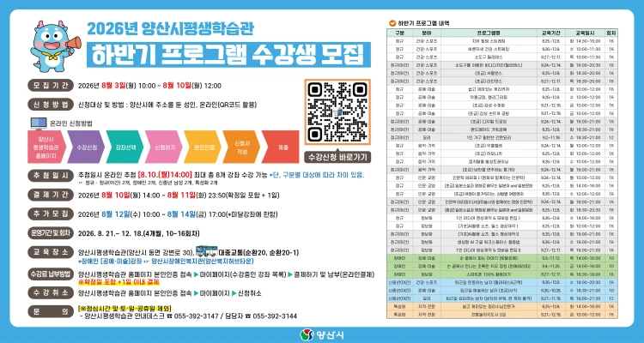Click the 교육기간 column header

(551, 33)
